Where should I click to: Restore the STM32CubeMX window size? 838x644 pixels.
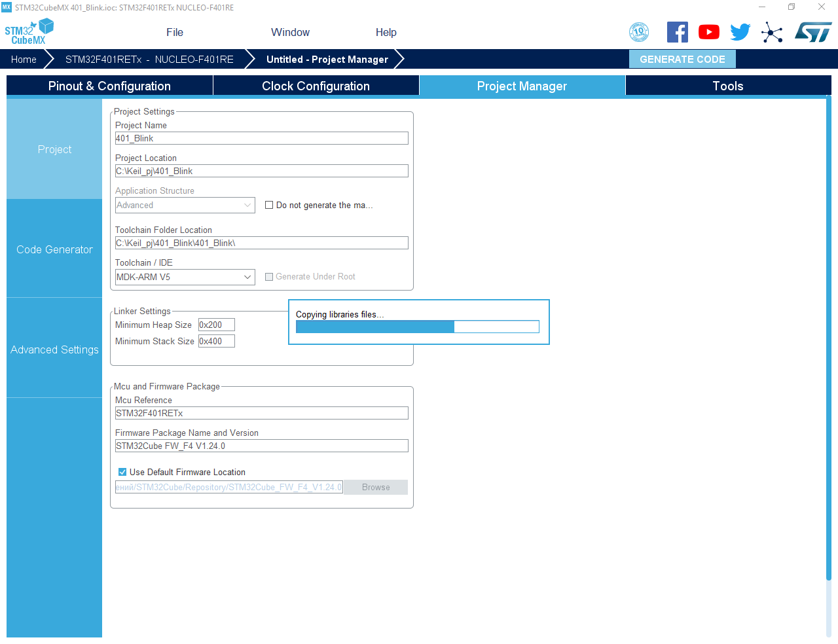pos(792,7)
